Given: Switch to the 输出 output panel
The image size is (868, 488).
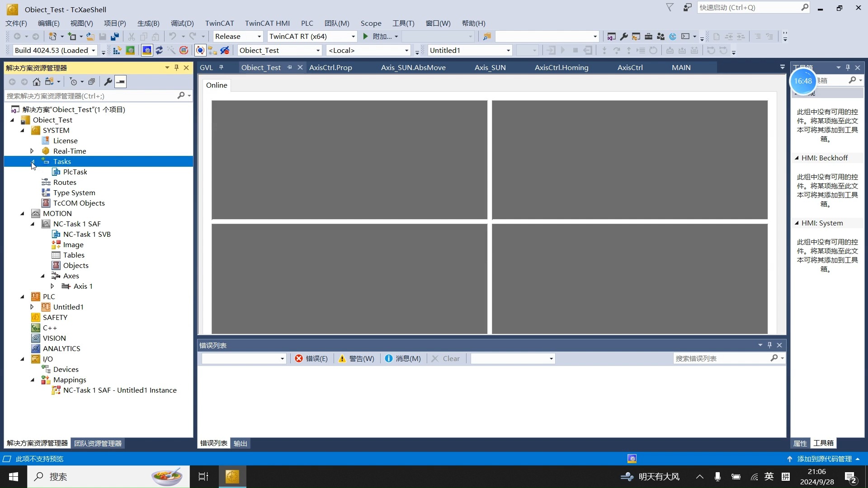Looking at the screenshot, I should tap(240, 443).
